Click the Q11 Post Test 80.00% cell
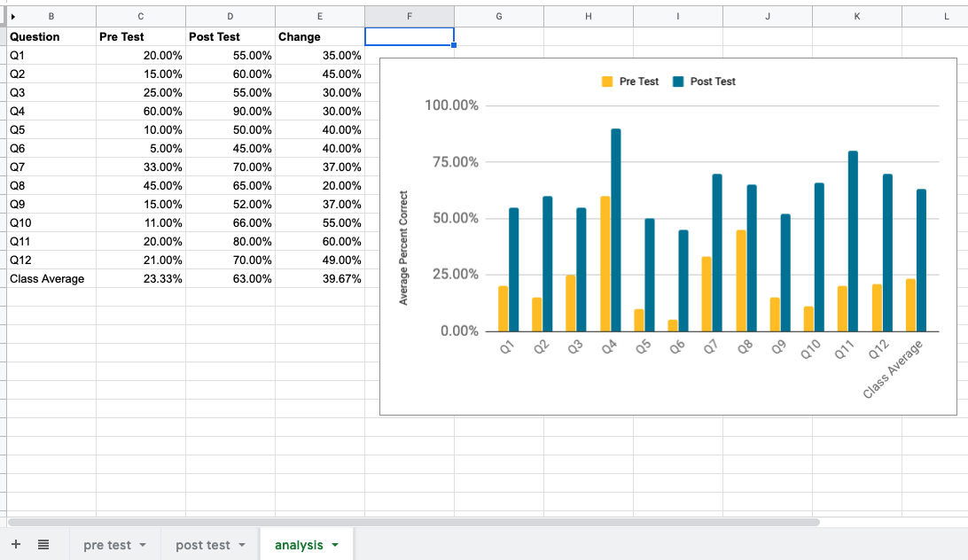 tap(230, 242)
